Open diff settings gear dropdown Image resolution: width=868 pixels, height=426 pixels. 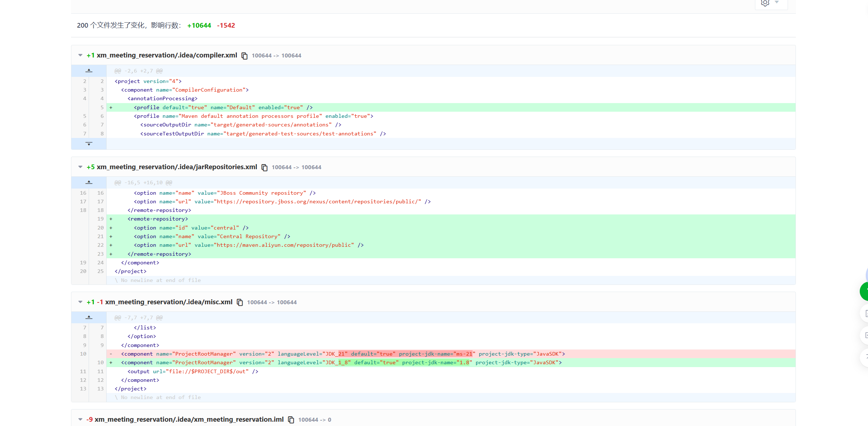[x=771, y=3]
